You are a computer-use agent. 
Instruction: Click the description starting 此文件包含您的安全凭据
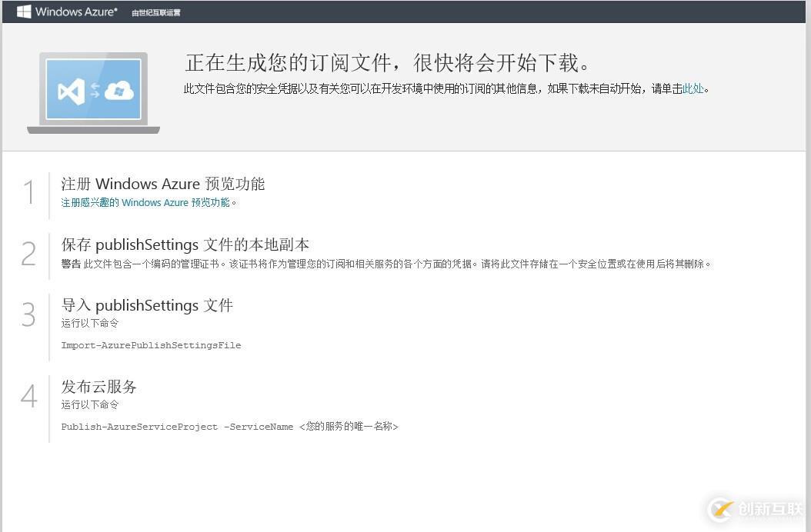coord(446,88)
